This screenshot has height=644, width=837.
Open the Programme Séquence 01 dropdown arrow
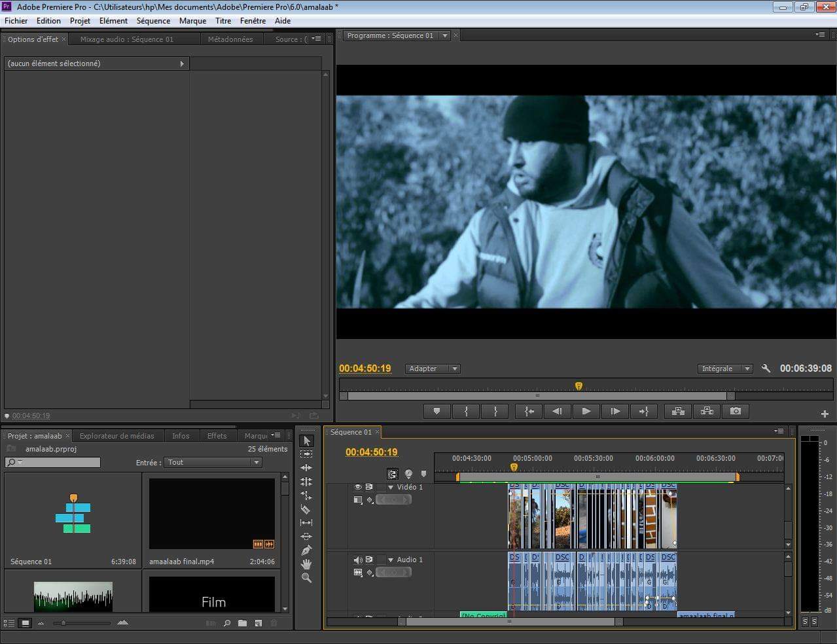click(x=445, y=36)
